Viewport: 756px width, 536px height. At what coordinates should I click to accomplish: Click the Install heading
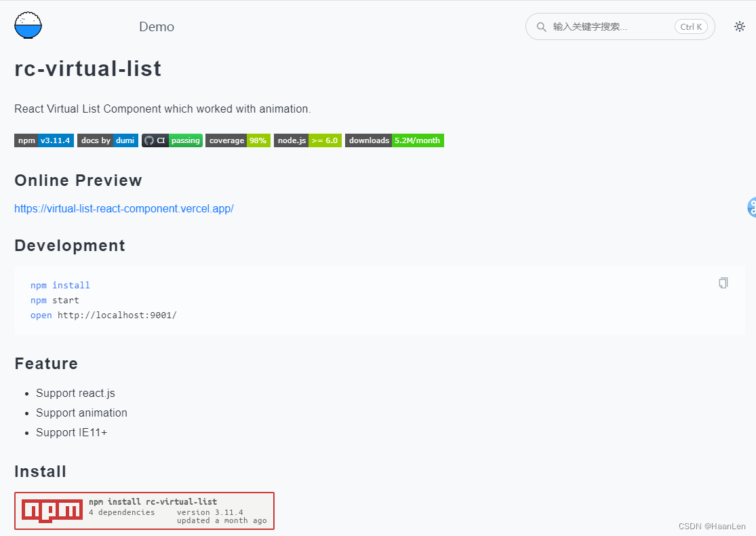41,472
